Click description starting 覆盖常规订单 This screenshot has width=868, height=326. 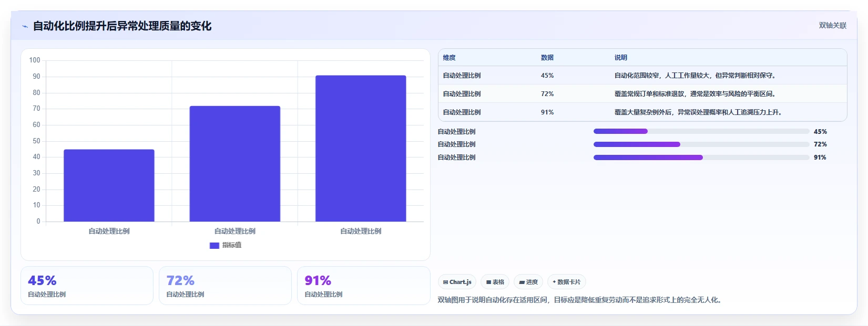(x=696, y=94)
